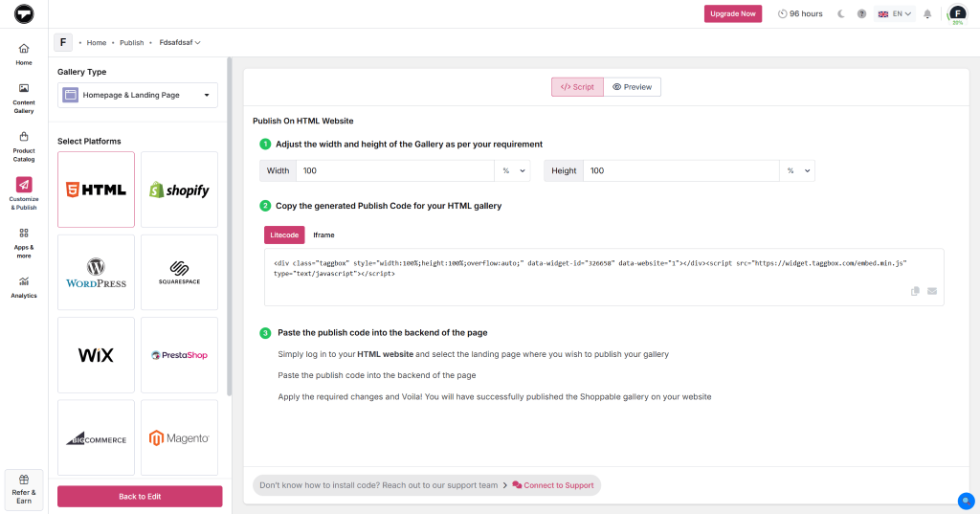Select the Shopify platform tile

pos(179,190)
